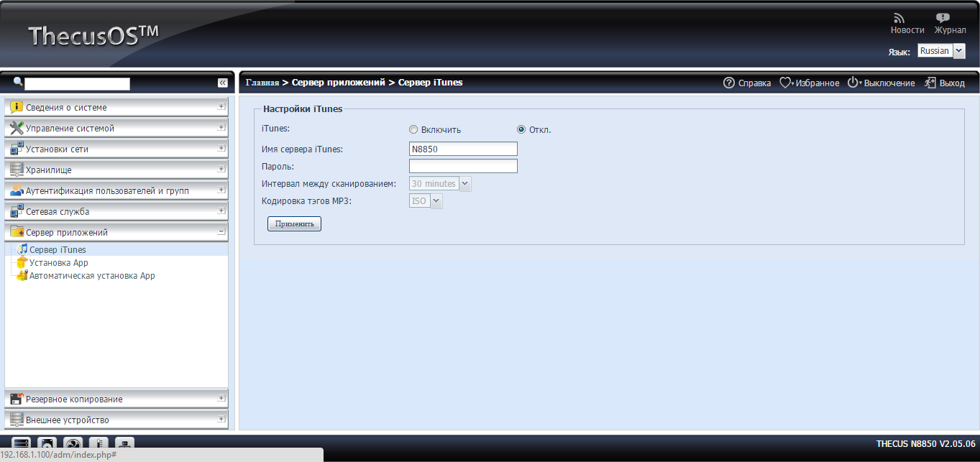
Task: Click the Применить button
Action: 294,224
